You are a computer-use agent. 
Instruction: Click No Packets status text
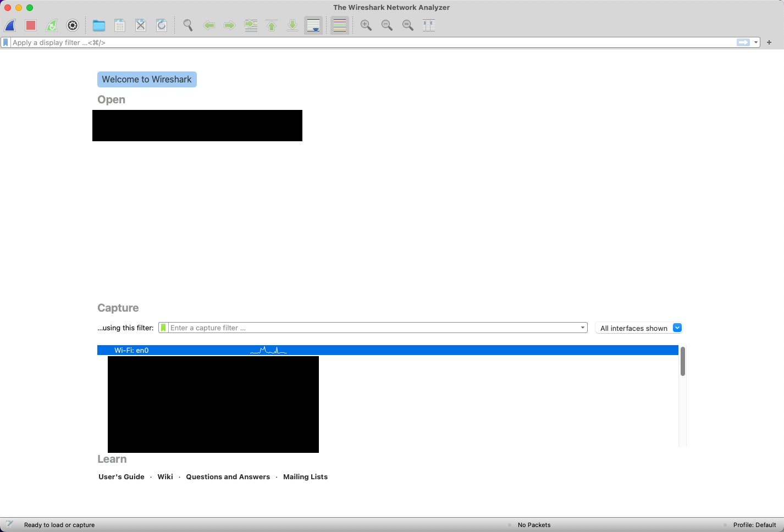click(x=534, y=525)
